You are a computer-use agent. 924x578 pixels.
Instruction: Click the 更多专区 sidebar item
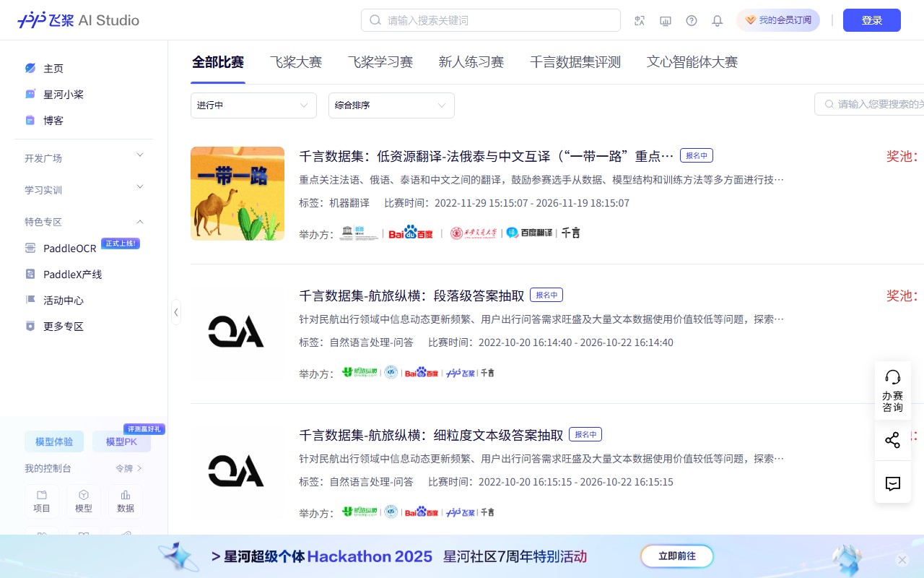pyautogui.click(x=65, y=326)
